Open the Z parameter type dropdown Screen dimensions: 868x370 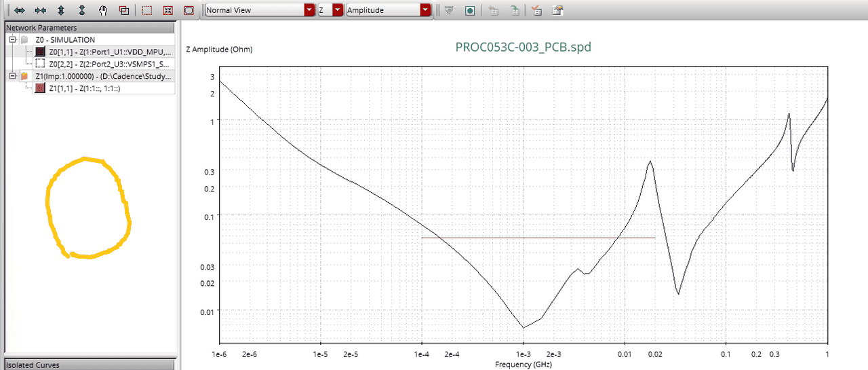point(338,10)
